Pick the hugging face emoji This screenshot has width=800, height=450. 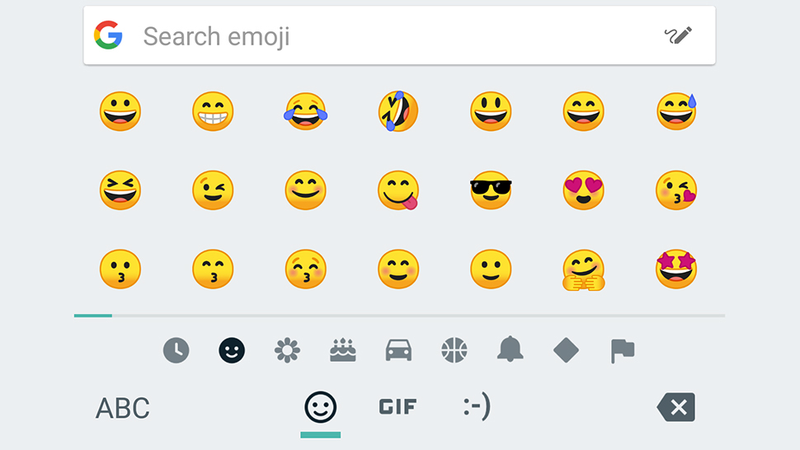584,270
